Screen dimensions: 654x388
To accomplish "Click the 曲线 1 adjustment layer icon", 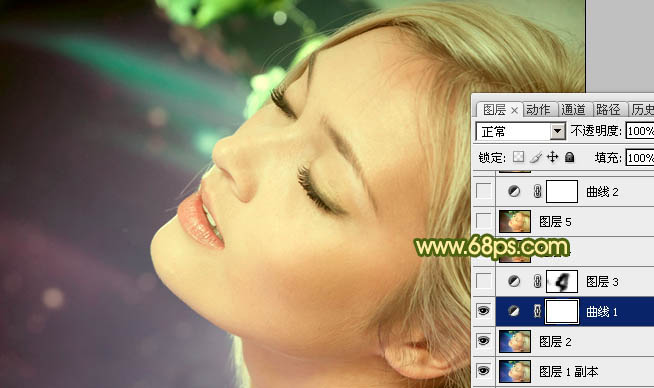I will coord(514,311).
